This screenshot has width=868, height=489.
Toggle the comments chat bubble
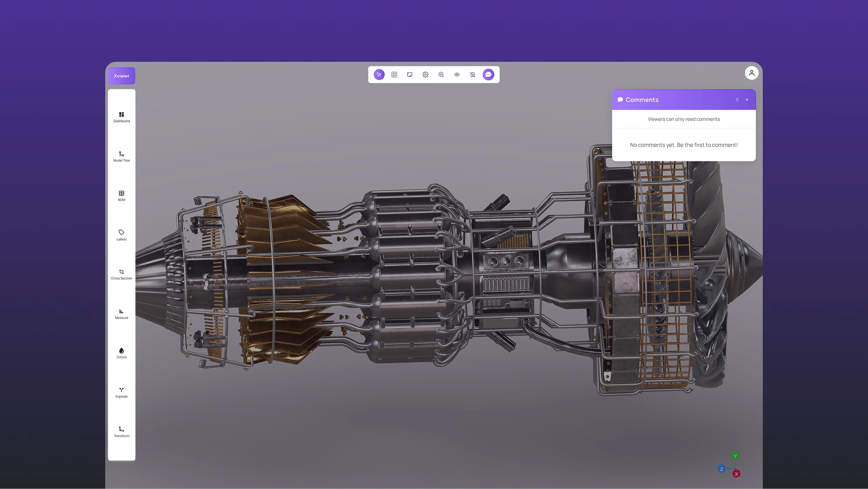coord(488,75)
